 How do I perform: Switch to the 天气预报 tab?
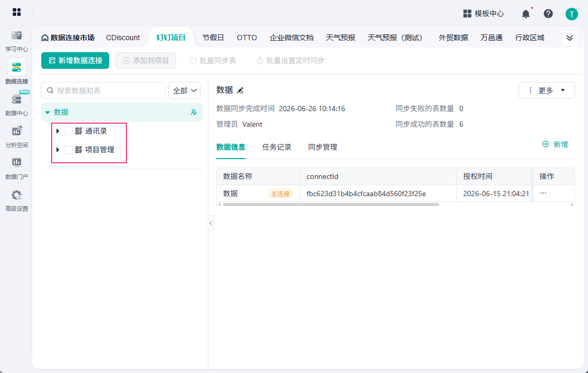[340, 38]
